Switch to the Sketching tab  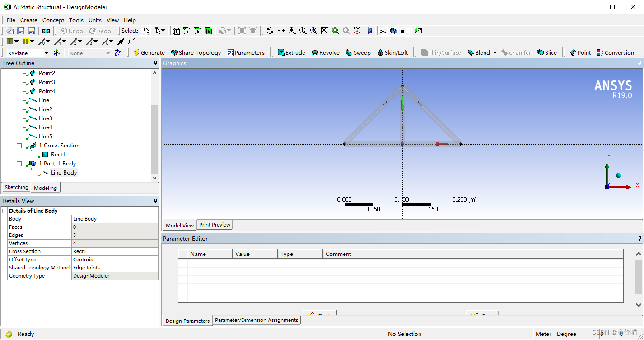[17, 187]
